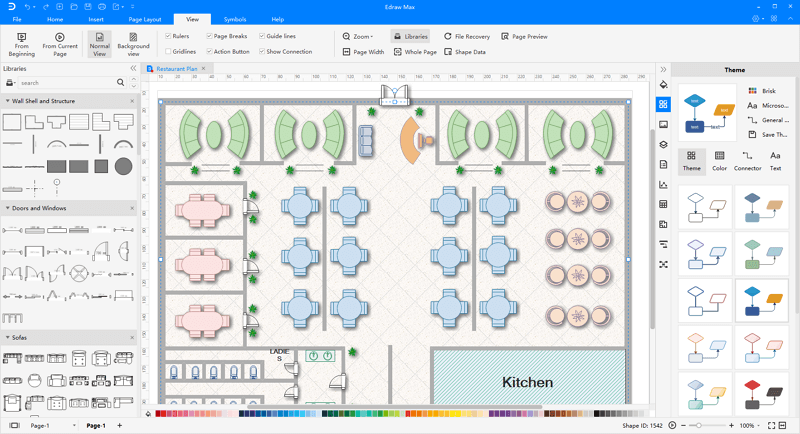
Task: Open the Layers panel in right sidebar
Action: click(663, 144)
